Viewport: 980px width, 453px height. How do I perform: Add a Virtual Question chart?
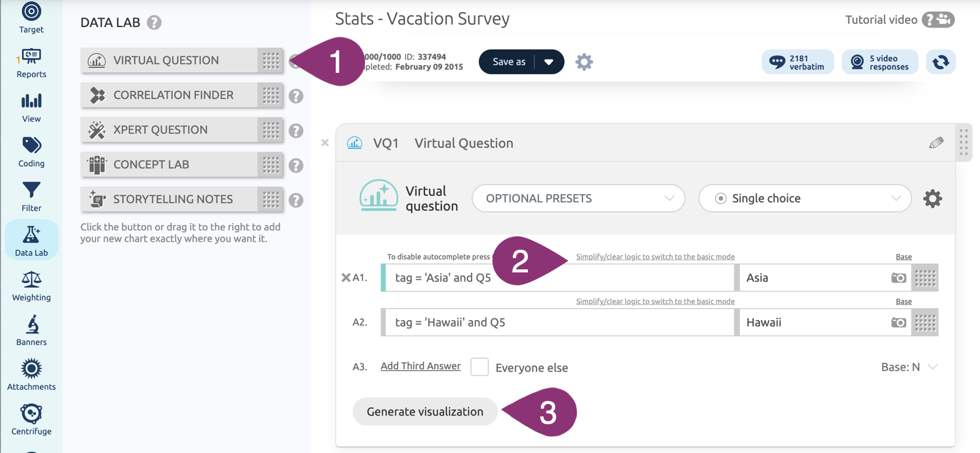tap(169, 61)
